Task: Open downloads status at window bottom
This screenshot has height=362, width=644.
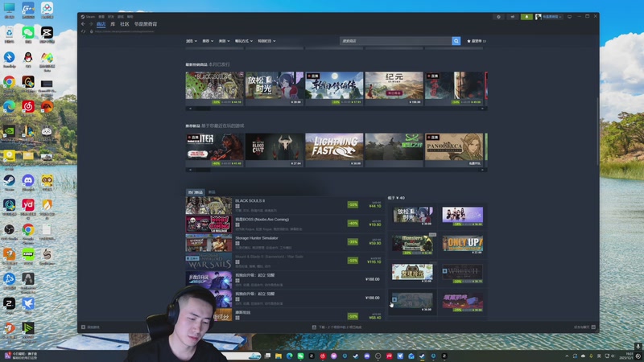Action: tap(336, 327)
